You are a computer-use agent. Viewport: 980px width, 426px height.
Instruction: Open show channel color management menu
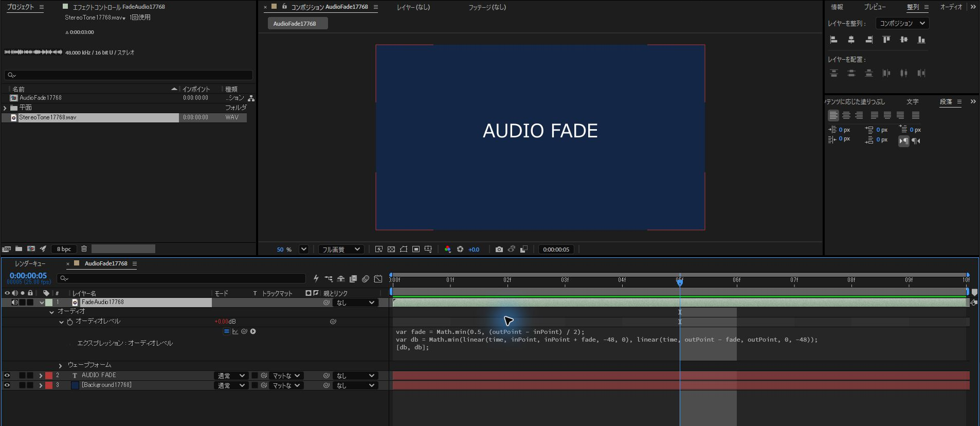coord(448,249)
